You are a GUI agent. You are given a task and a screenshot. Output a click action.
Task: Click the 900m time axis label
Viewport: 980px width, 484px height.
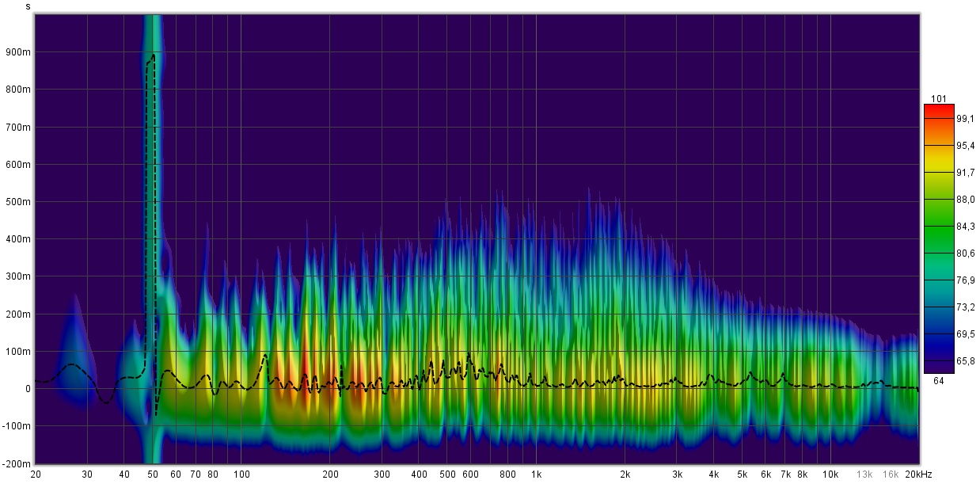pyautogui.click(x=20, y=52)
